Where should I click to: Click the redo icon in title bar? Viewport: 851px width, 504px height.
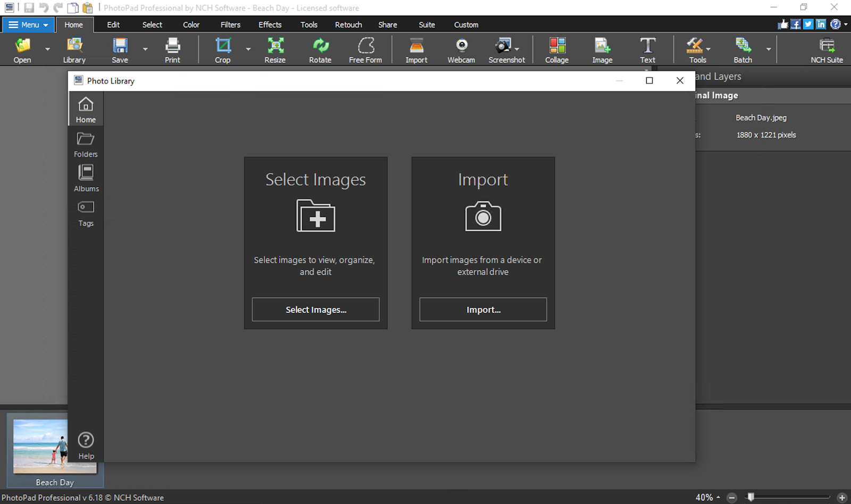pyautogui.click(x=58, y=8)
